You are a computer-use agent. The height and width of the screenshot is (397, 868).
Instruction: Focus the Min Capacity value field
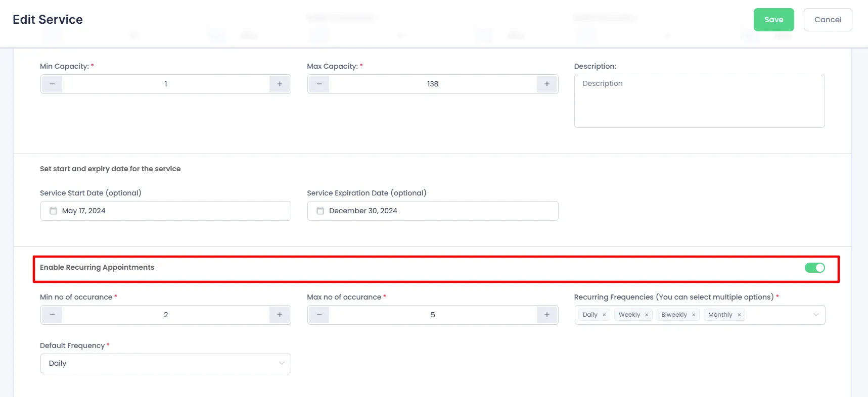pyautogui.click(x=166, y=84)
